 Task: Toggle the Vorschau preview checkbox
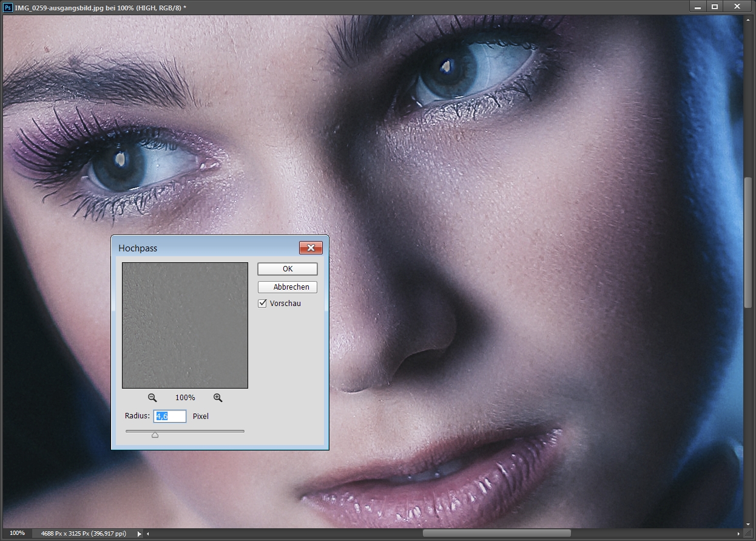pos(263,304)
